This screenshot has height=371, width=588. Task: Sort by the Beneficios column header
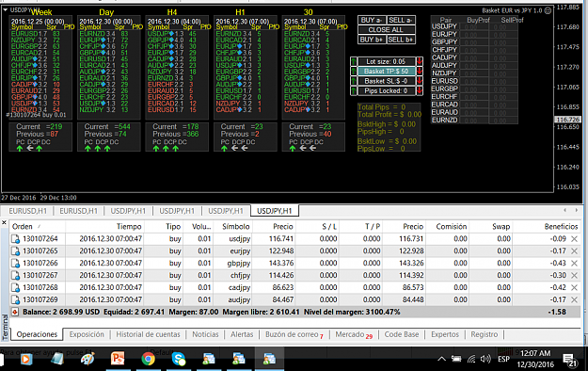546,226
